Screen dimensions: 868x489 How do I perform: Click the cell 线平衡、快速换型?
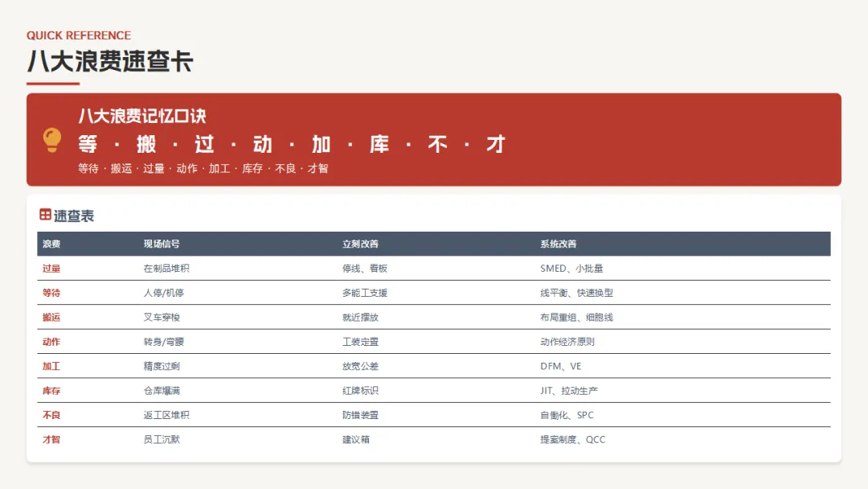pos(577,293)
